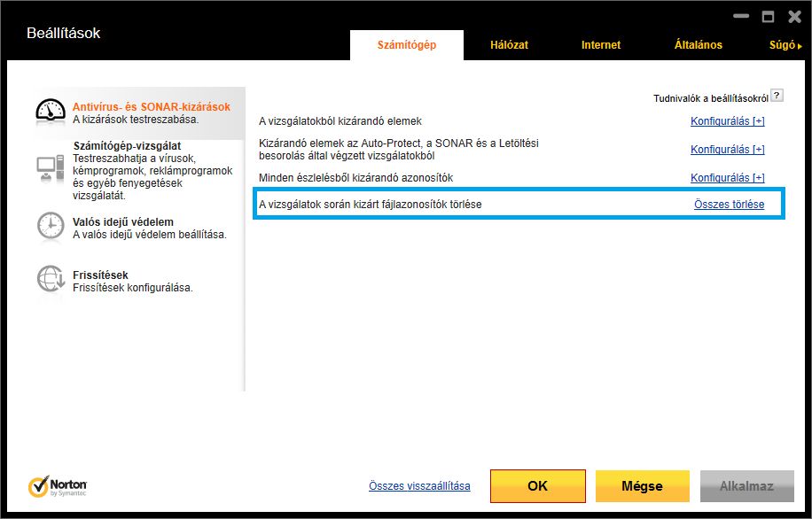Close the Beállítások window
The image size is (812, 519).
point(794,17)
